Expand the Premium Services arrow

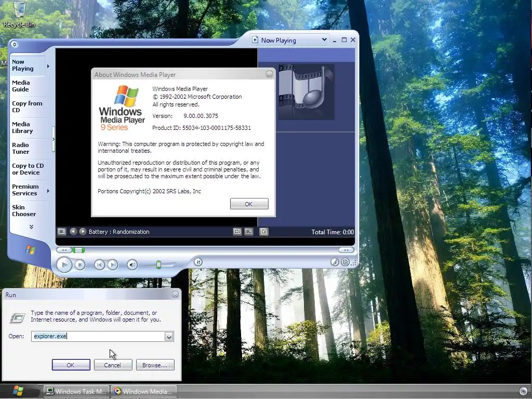click(48, 191)
